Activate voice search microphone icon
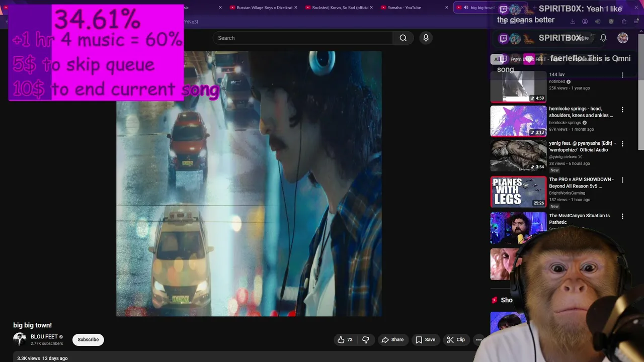 coord(426,38)
